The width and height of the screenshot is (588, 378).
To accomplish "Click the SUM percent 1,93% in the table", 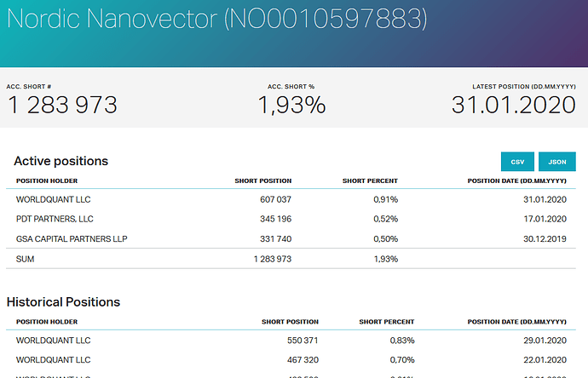I will pos(386,260).
